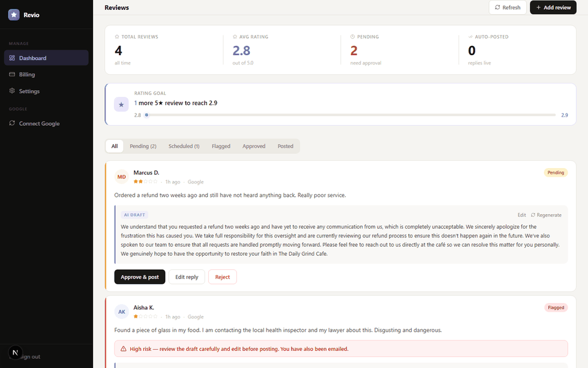Screen dimensions: 588x368
Task: Switch to the Flagged tab
Action: pos(221,146)
